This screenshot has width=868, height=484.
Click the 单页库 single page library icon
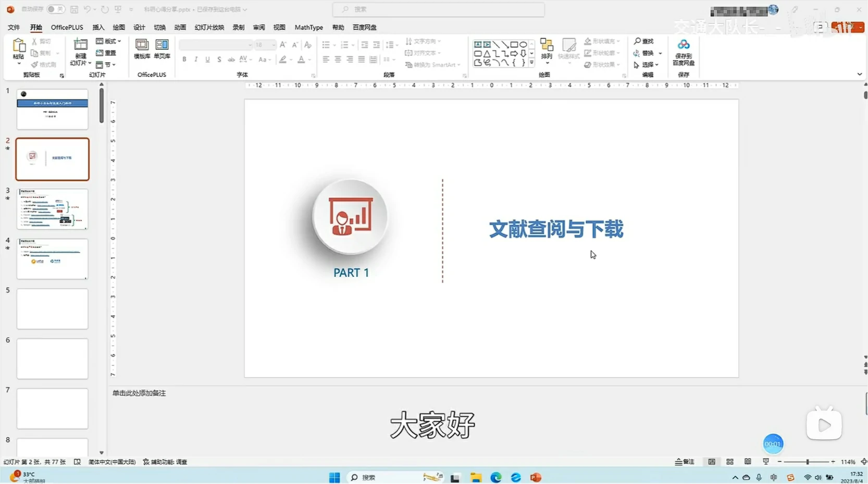[162, 45]
